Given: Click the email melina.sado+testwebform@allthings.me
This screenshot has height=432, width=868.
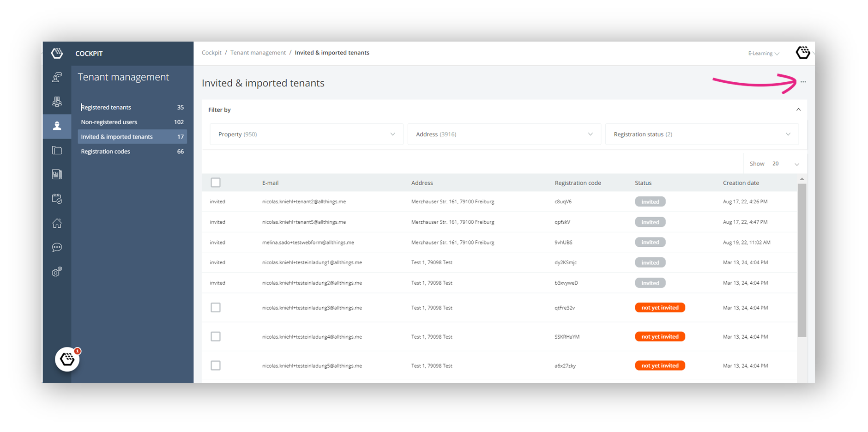Looking at the screenshot, I should pos(308,242).
